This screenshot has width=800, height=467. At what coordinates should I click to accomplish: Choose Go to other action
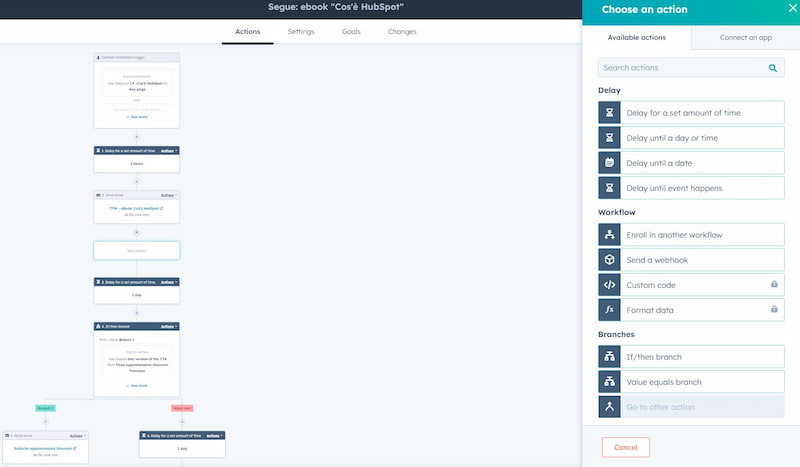[691, 407]
